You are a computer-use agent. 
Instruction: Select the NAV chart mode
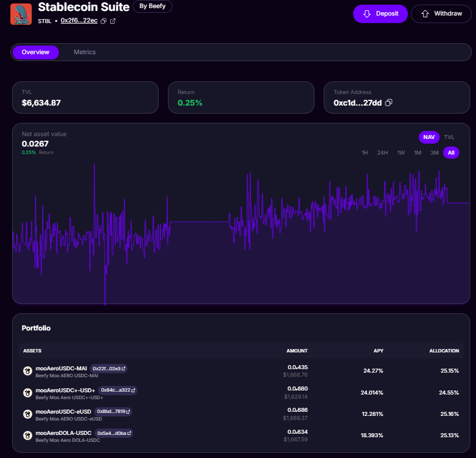[x=429, y=137]
